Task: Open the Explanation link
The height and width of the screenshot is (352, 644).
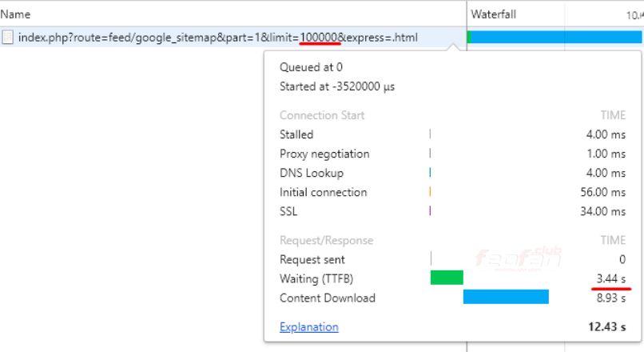Action: (x=308, y=326)
